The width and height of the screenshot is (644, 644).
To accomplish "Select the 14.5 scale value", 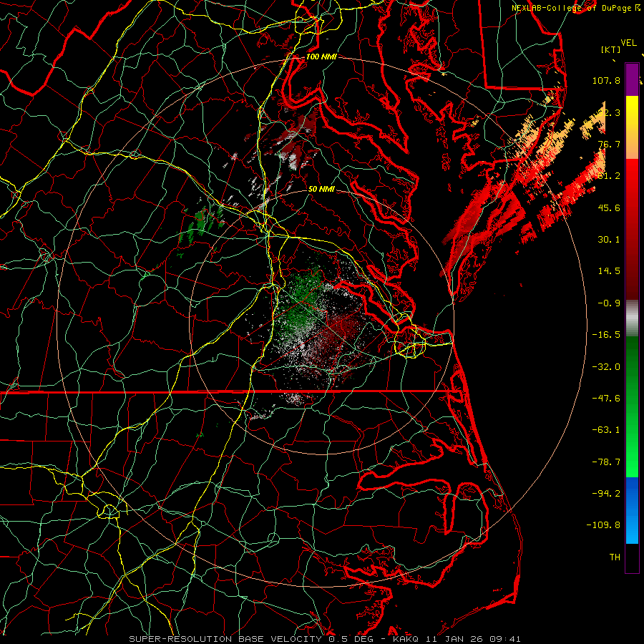I will (609, 271).
